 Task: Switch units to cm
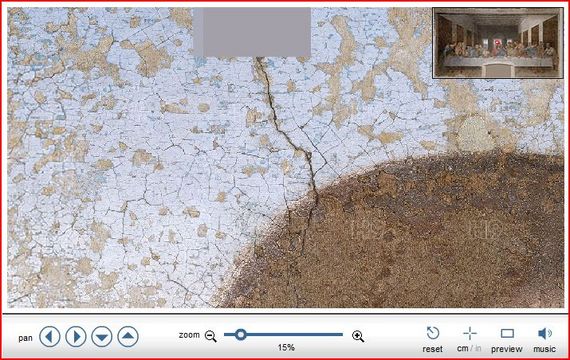462,348
